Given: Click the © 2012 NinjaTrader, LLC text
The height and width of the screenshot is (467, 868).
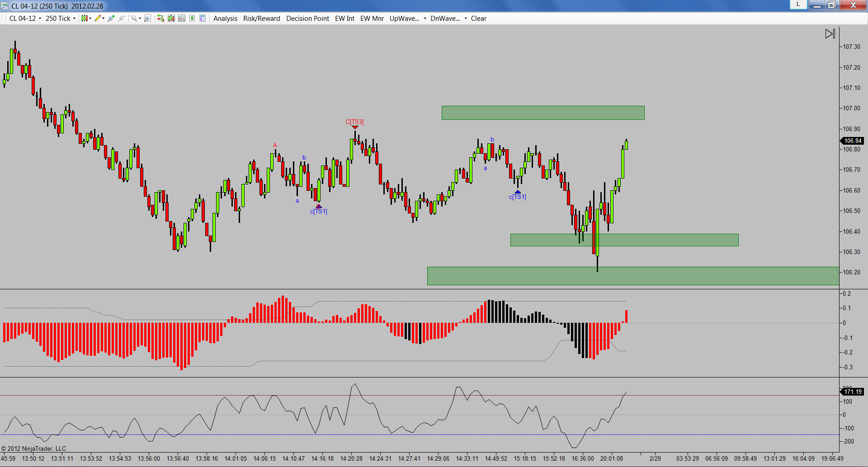Looking at the screenshot, I should point(34,448).
